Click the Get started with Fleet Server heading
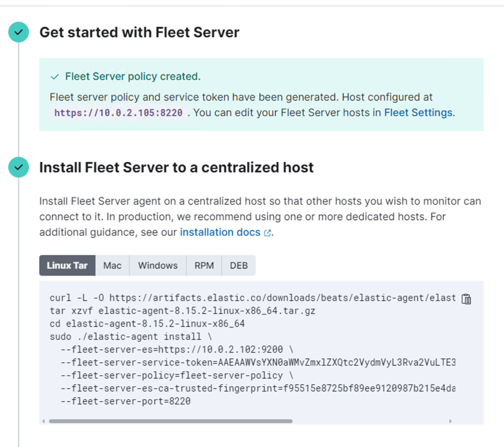 pos(139,32)
